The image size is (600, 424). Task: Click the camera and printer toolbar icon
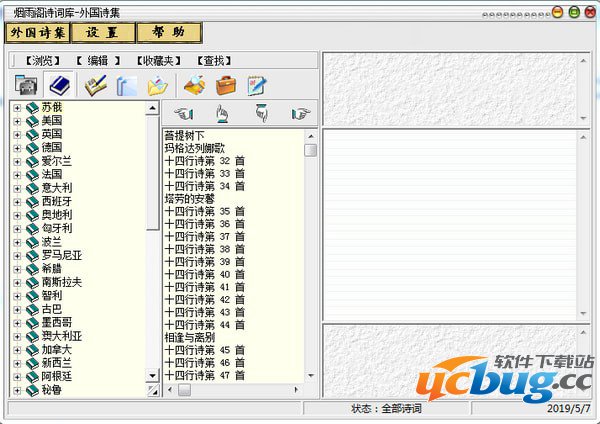coord(26,85)
